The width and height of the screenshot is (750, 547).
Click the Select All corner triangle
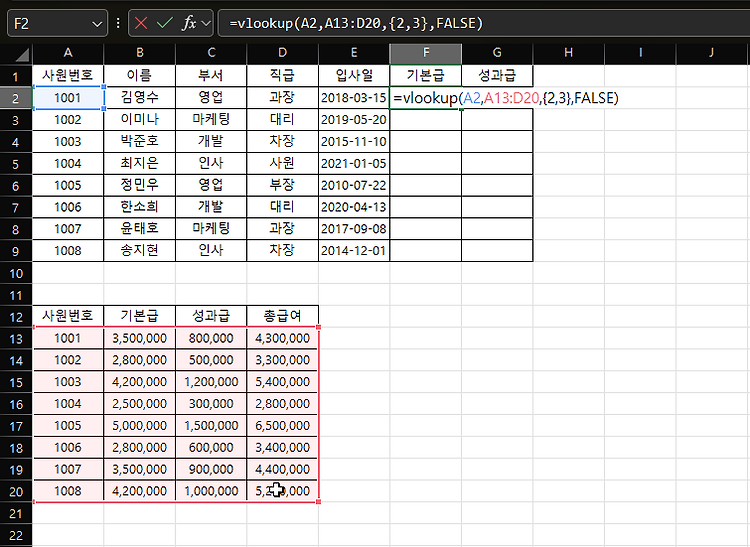(x=22, y=55)
